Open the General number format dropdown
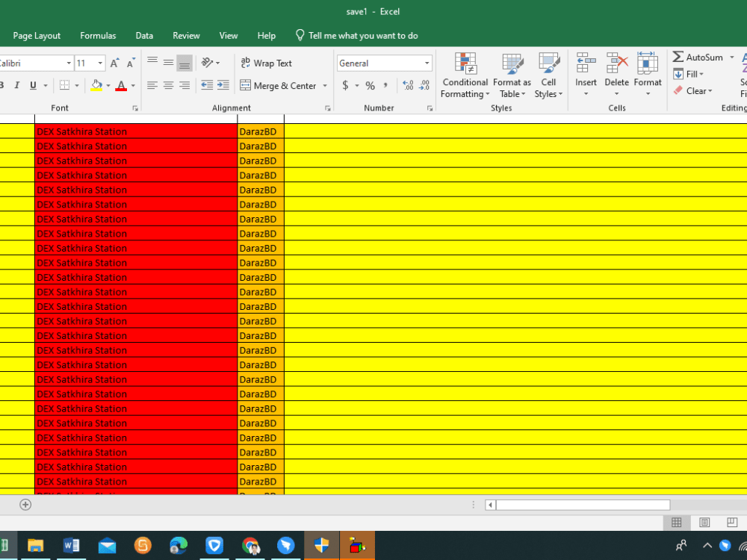The image size is (747, 560). (x=427, y=63)
